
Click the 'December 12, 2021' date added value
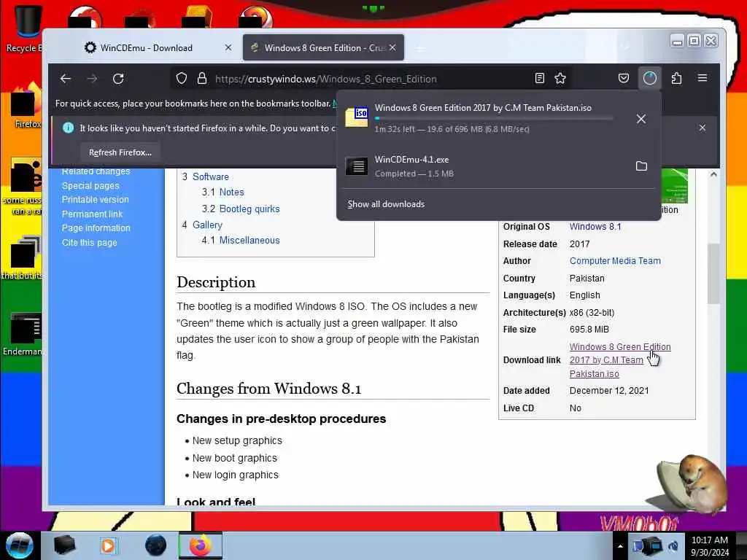(609, 391)
